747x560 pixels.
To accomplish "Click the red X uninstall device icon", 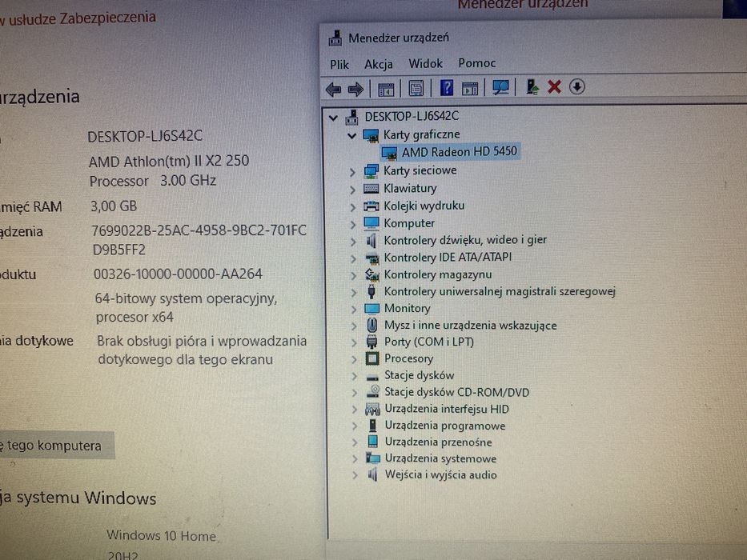I will [554, 86].
